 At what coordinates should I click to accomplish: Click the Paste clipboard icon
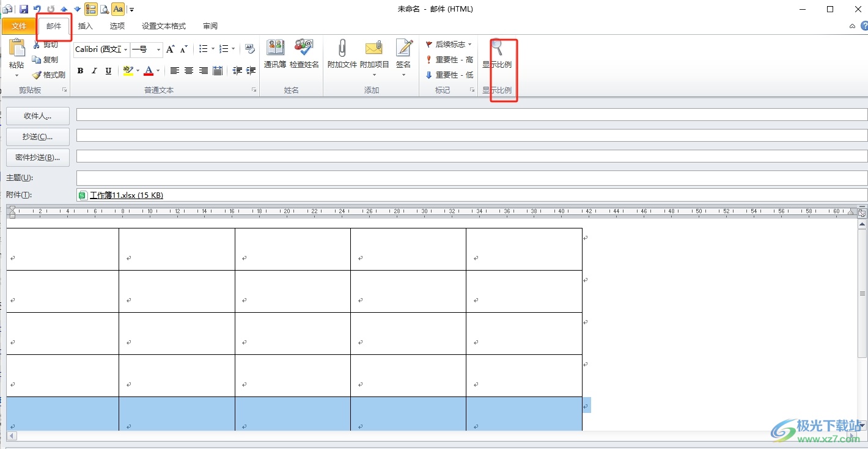tap(17, 48)
